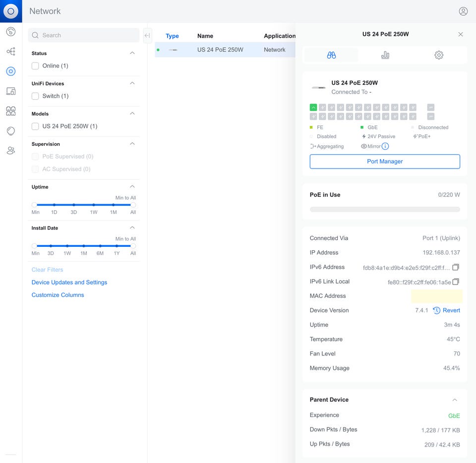Click the 24V Passive bolt icon
The image size is (476, 463).
pos(363,136)
